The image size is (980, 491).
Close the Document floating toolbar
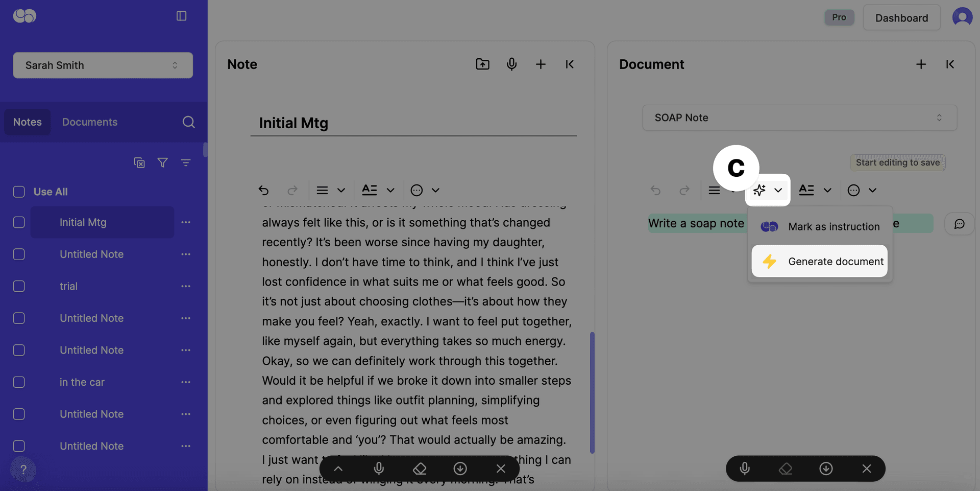click(x=867, y=469)
